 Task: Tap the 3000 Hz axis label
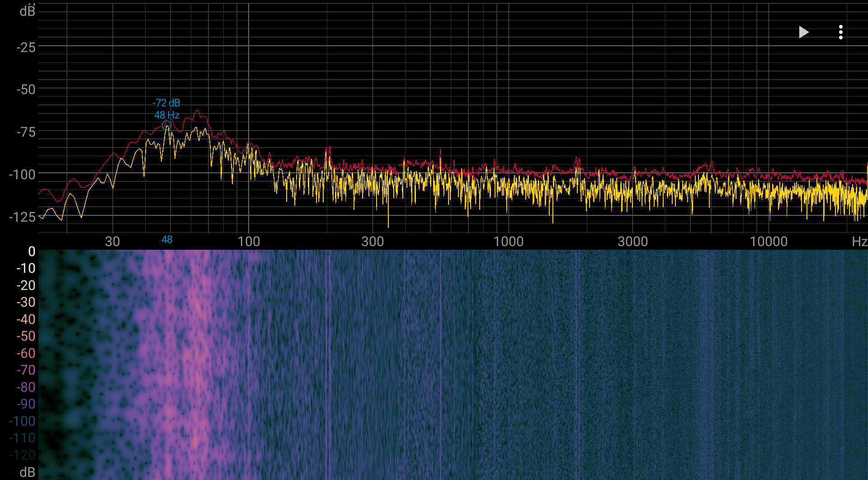pos(633,241)
